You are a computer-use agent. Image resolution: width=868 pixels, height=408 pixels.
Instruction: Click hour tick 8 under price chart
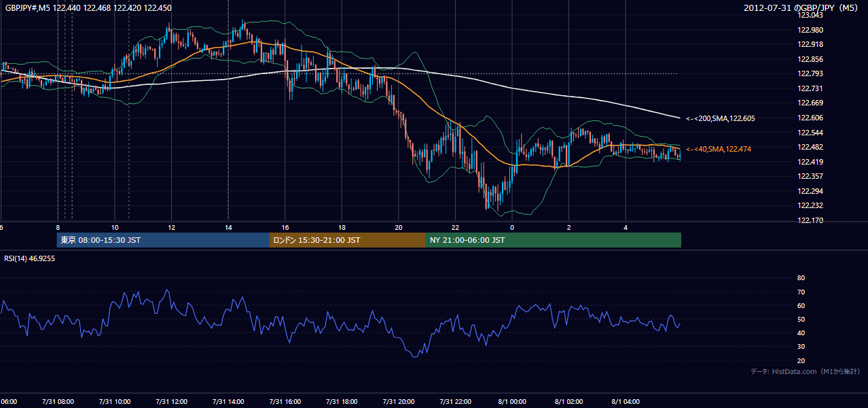58,228
